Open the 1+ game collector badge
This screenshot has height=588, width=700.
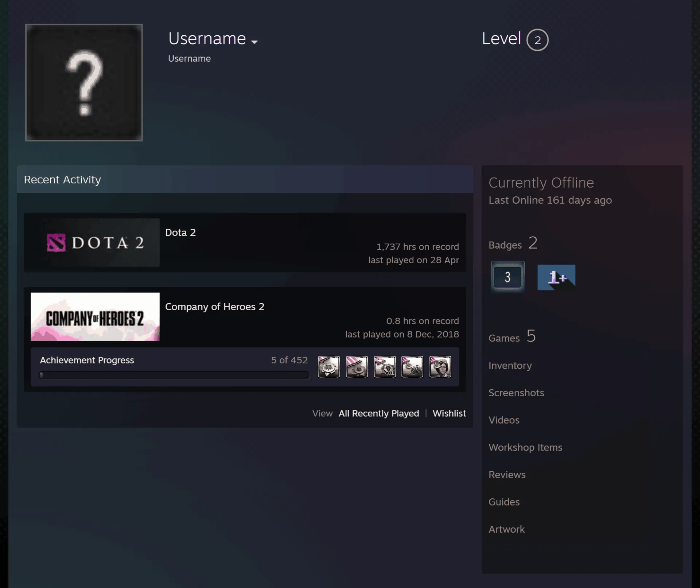(x=556, y=277)
